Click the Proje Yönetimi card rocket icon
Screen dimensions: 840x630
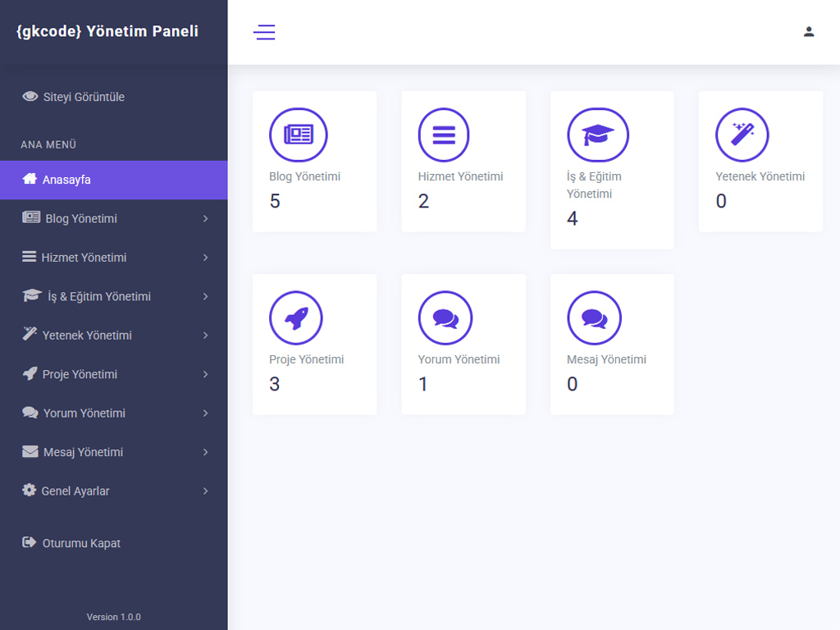tap(295, 317)
